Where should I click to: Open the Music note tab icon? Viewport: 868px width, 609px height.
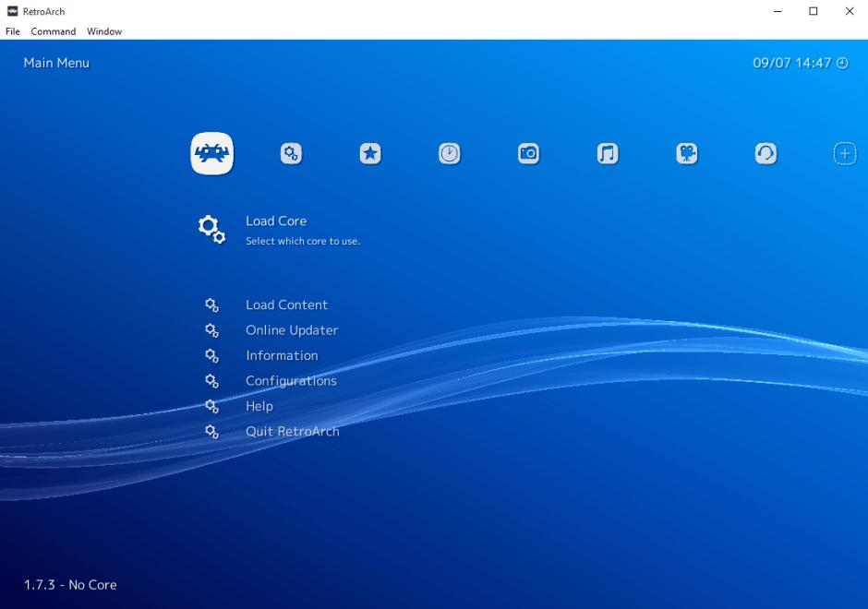(608, 153)
